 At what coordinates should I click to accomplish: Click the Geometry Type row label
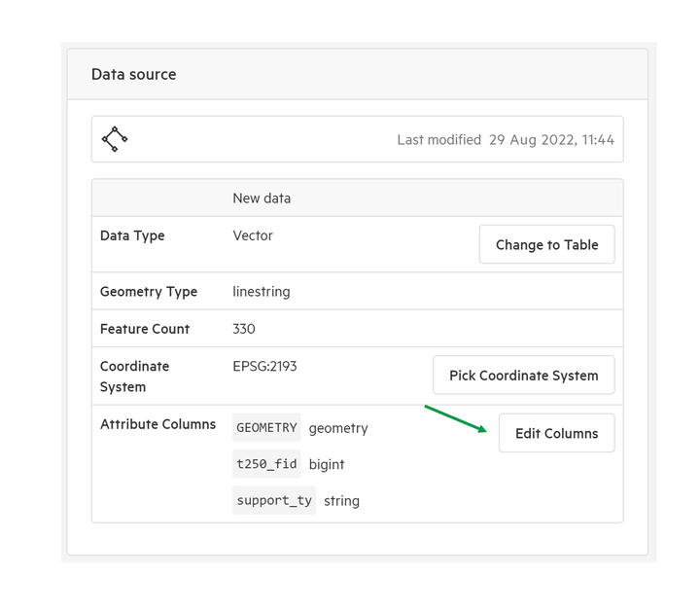point(149,291)
